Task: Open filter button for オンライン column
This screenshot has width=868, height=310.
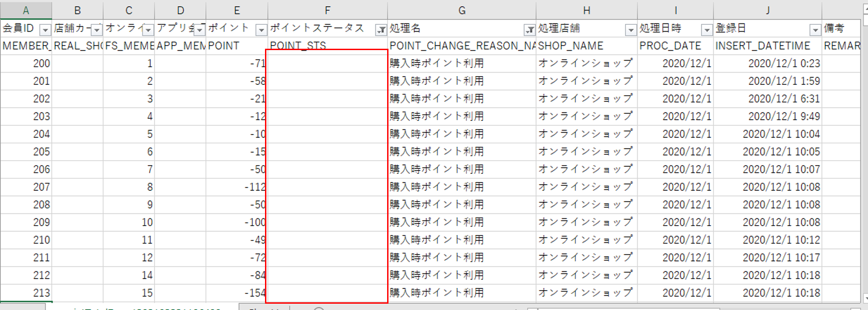Action: 148,30
